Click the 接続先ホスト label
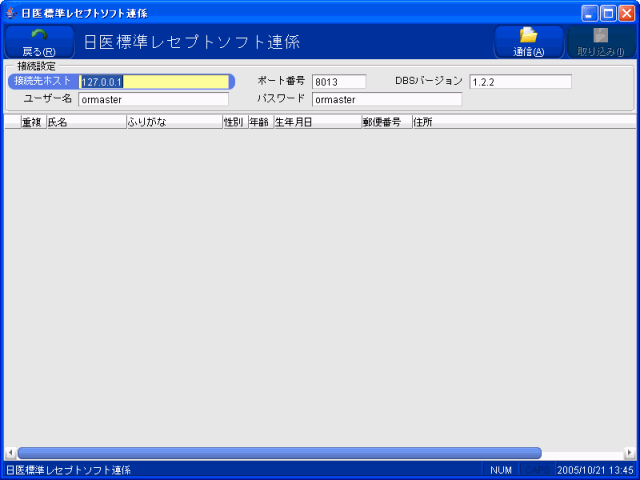Image resolution: width=640 pixels, height=480 pixels. click(x=43, y=81)
